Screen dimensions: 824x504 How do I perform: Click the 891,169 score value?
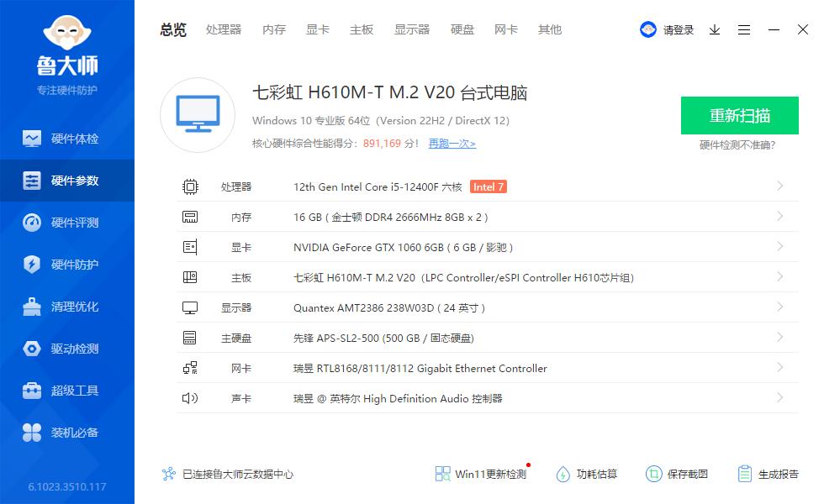[382, 144]
